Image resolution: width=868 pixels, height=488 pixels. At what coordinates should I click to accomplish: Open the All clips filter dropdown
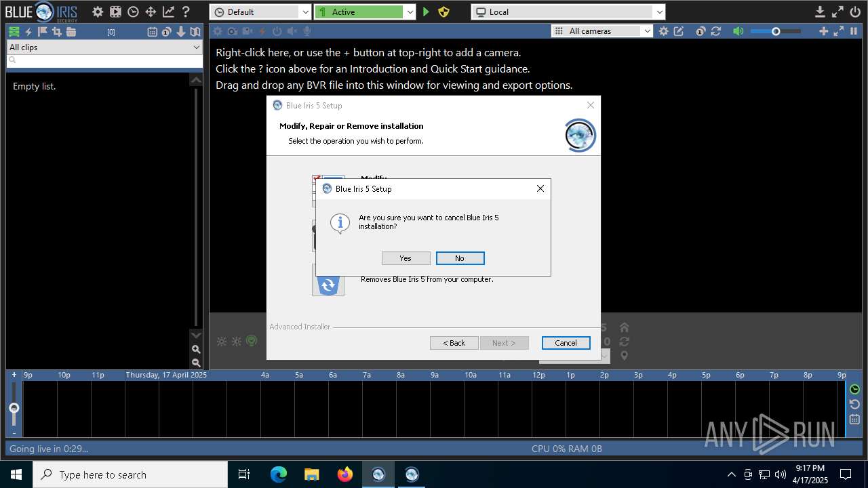pos(104,47)
